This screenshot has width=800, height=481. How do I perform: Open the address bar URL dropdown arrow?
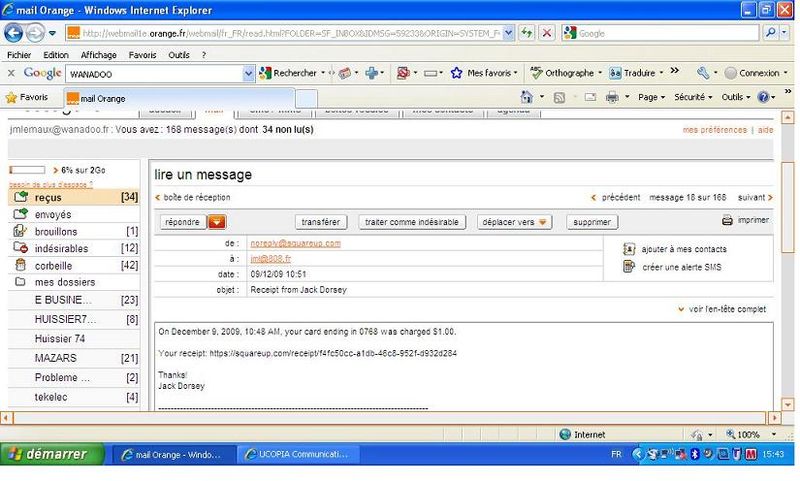tap(509, 33)
